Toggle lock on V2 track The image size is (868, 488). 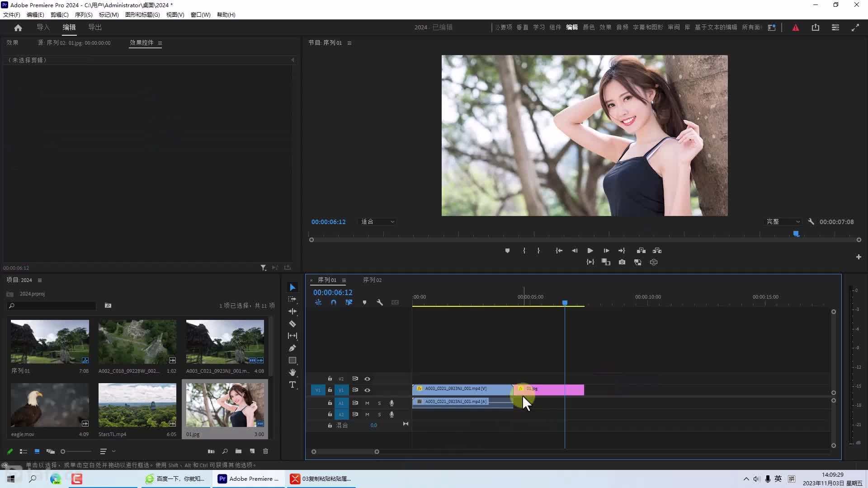pos(330,379)
